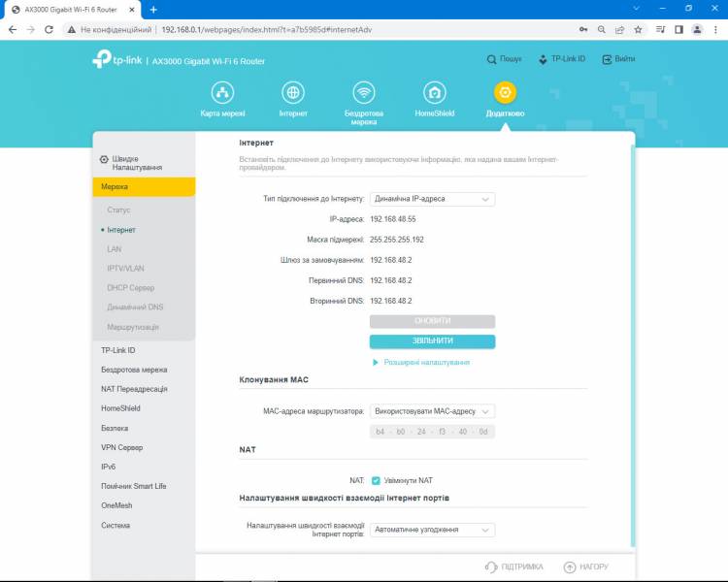The image size is (728, 582).
Task: Open the Network Map (Карта мережі) icon
Action: (x=222, y=93)
